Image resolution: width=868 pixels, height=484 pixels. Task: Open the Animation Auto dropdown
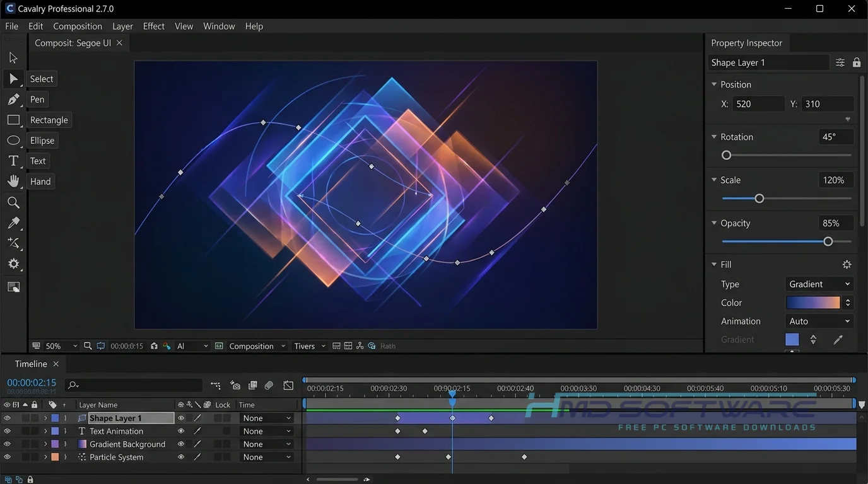tap(819, 321)
